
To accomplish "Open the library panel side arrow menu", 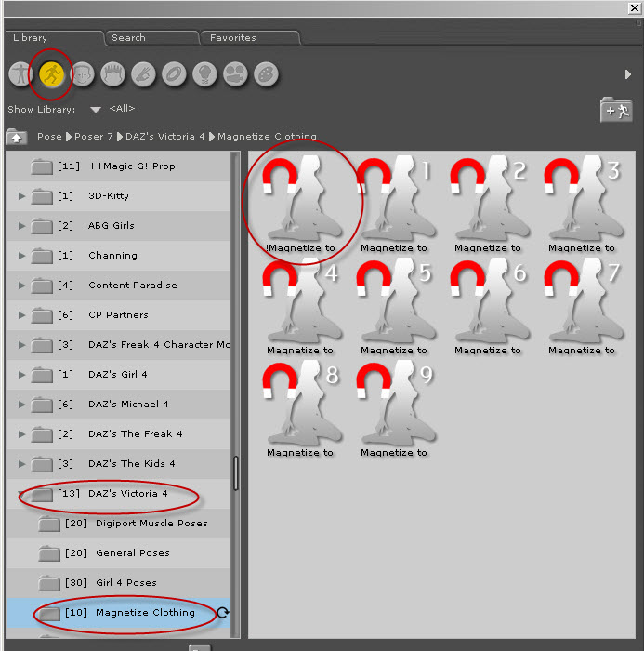I will pyautogui.click(x=628, y=74).
